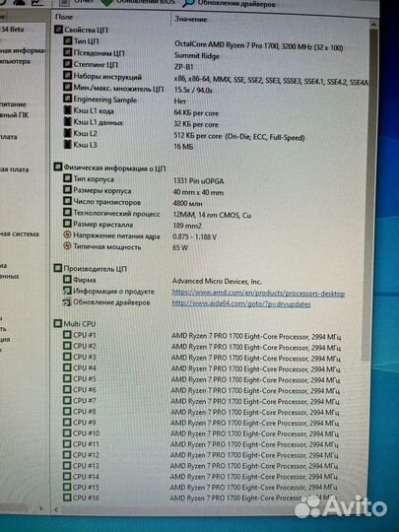Select the CPU #1 row
The height and width of the screenshot is (532, 399).
[202, 336]
